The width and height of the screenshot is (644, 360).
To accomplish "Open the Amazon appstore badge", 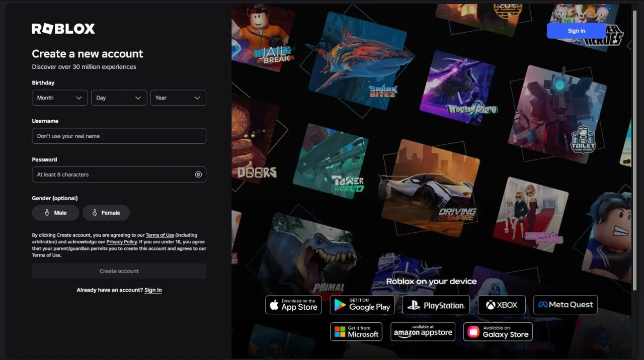I will 423,332.
